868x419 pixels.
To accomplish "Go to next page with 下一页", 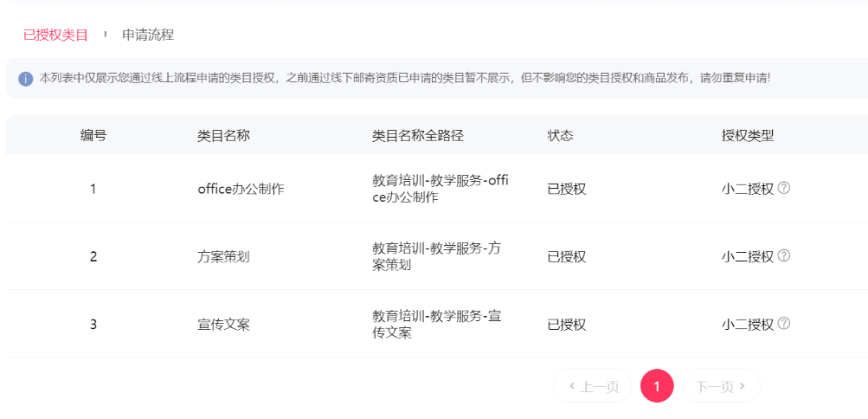I will pyautogui.click(x=721, y=386).
